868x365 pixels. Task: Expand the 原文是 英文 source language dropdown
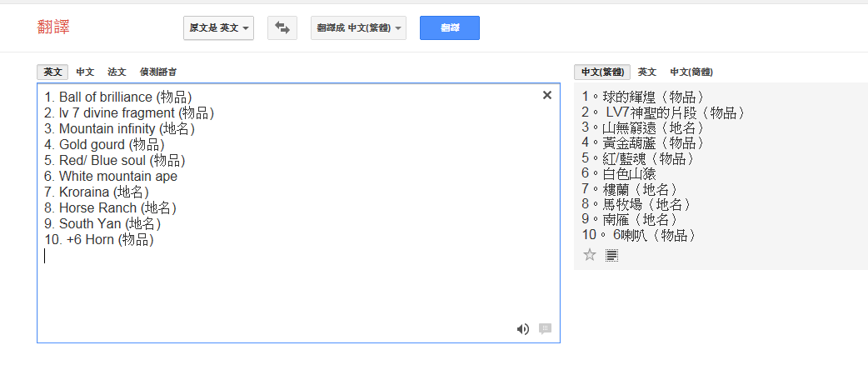(220, 28)
